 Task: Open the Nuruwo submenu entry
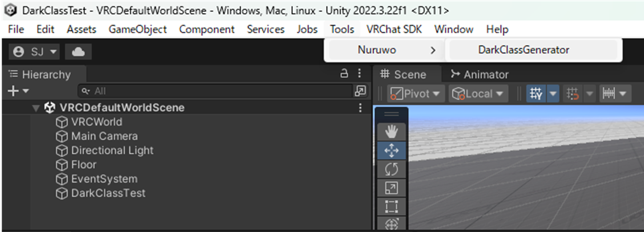click(x=384, y=50)
